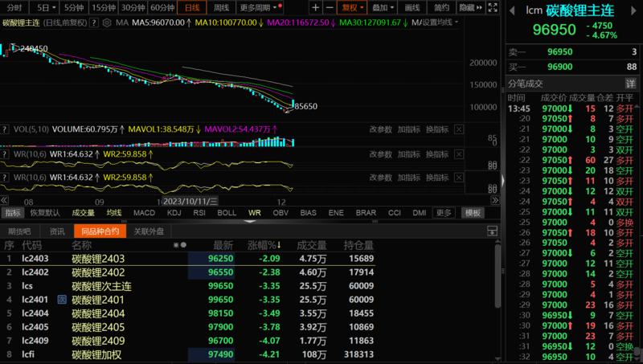The width and height of the screenshot is (643, 364).
Task: Switch to the 周线 weekly tab
Action: 221,7
